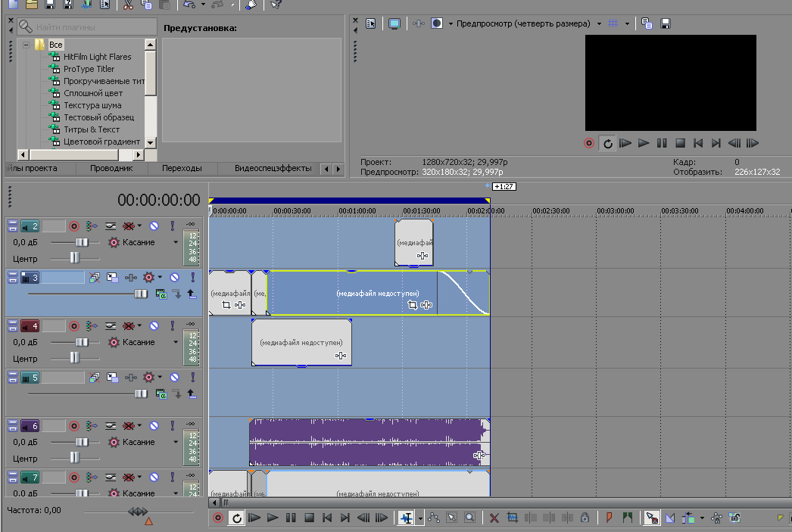
Task: Open the Касание automation mode dropdown on track 2
Action: [176, 242]
